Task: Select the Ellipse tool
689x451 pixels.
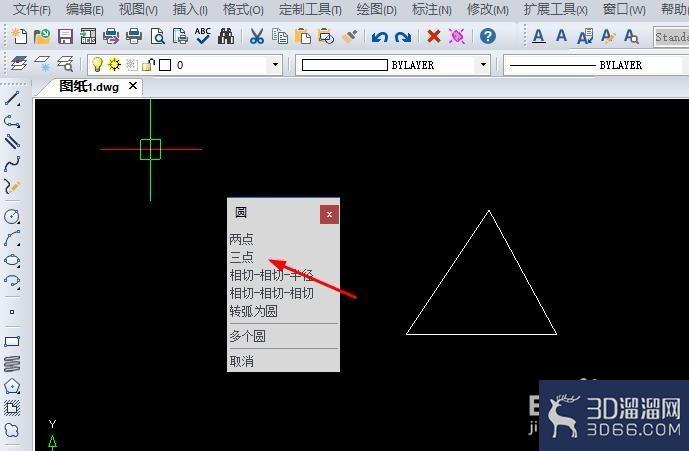Action: click(12, 260)
